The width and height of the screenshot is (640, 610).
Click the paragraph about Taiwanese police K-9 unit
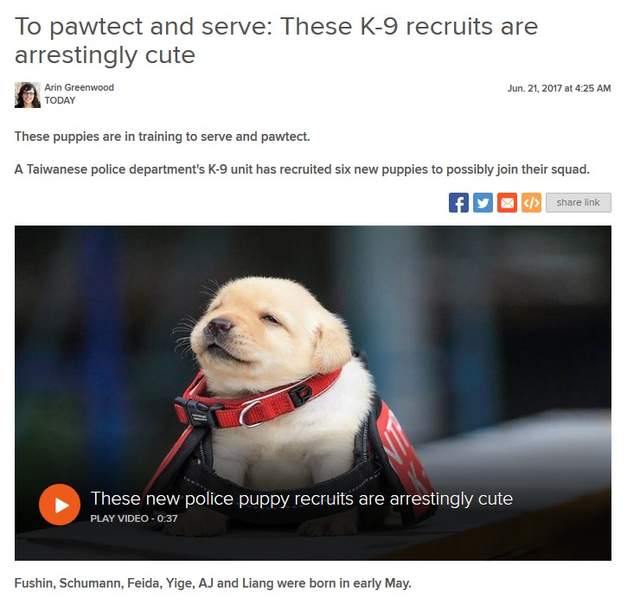click(x=302, y=169)
